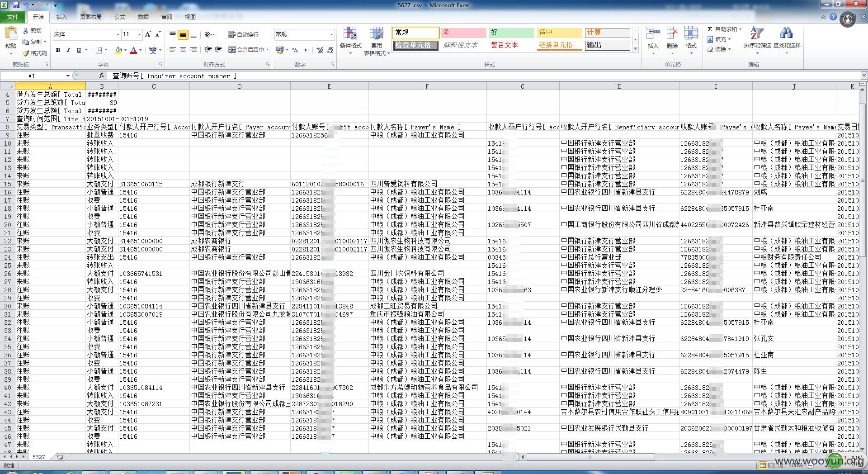
Task: Expand the cell styles gallery
Action: [x=635, y=48]
